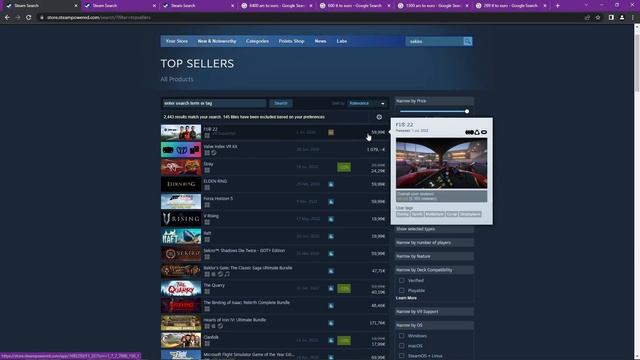Click the discount badge on The Quarry row
The width and height of the screenshot is (640, 360).
(344, 289)
